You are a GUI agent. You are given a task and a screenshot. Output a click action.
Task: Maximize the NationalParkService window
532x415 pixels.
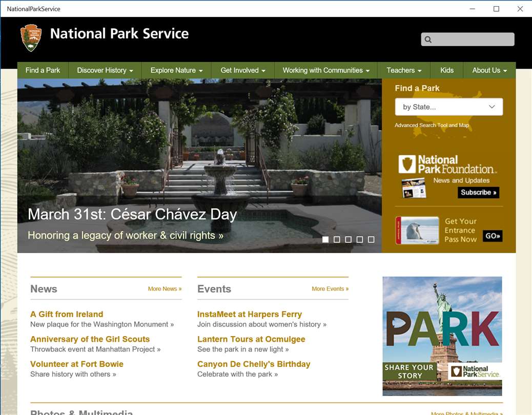coord(496,9)
